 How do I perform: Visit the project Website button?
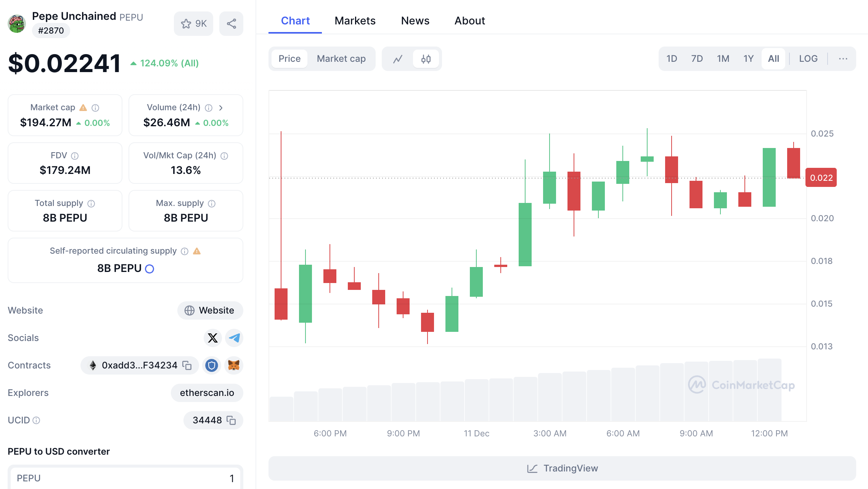[210, 310]
